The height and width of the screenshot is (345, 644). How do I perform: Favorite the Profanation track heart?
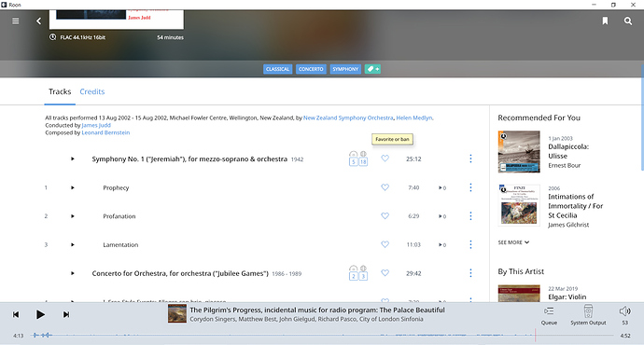pos(385,215)
